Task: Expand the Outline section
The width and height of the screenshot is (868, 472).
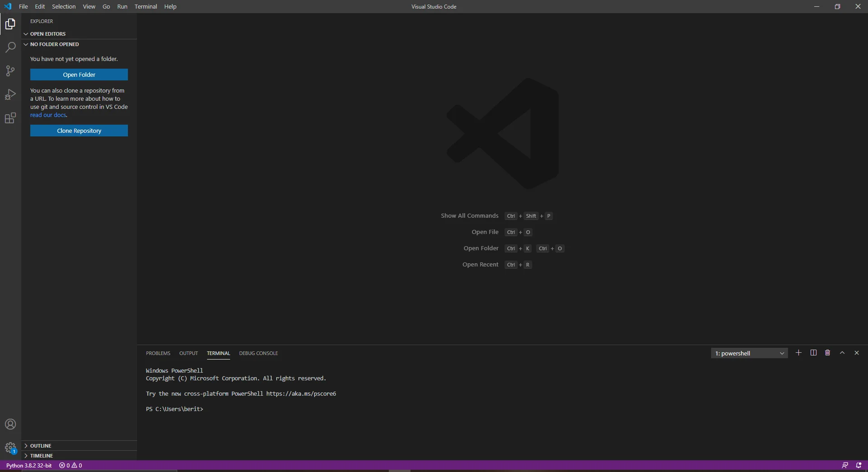Action: 79,446
